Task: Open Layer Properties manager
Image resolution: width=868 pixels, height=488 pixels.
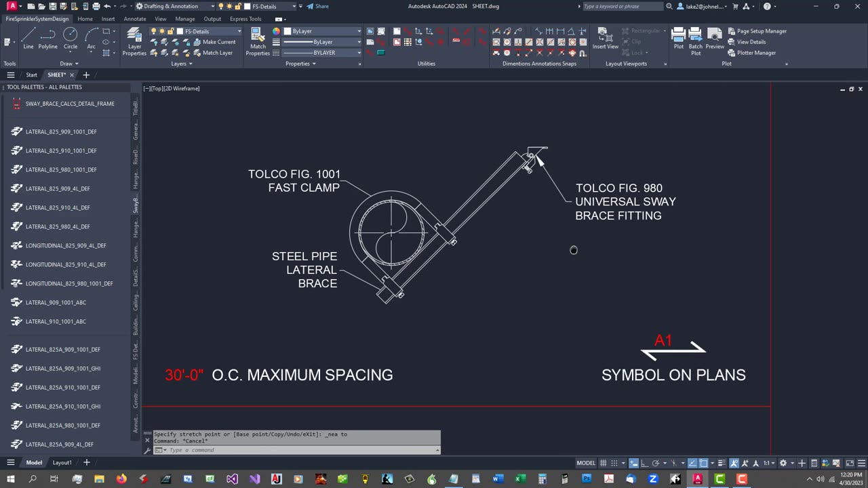Action: coord(134,42)
